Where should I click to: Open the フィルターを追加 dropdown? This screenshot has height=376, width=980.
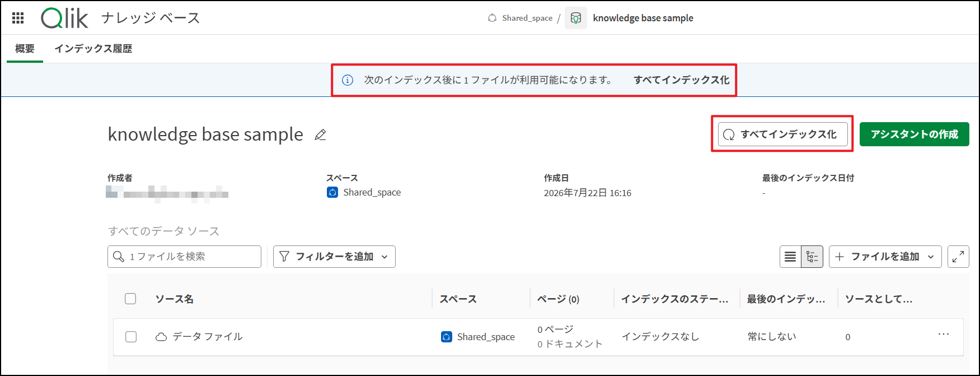(334, 257)
